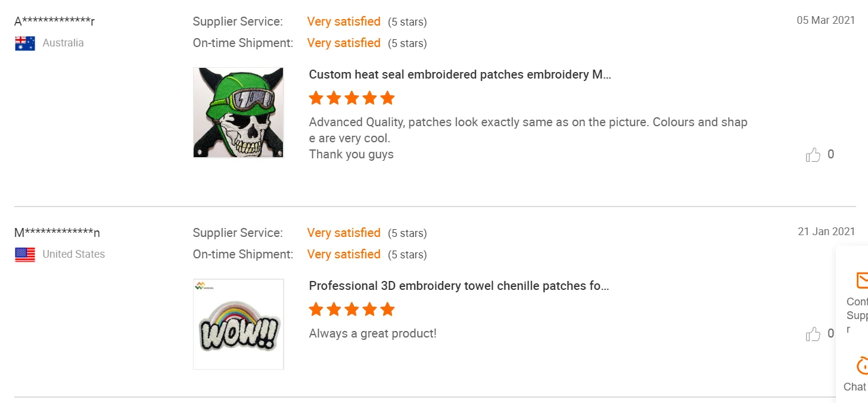Click the 05 Mar 2021 review date
The height and width of the screenshot is (403, 868).
[x=826, y=20]
